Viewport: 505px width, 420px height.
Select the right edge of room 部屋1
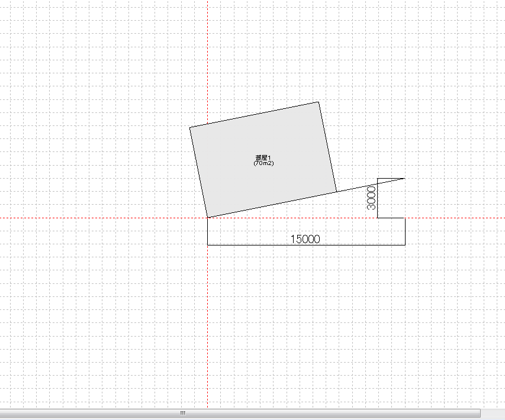point(328,147)
